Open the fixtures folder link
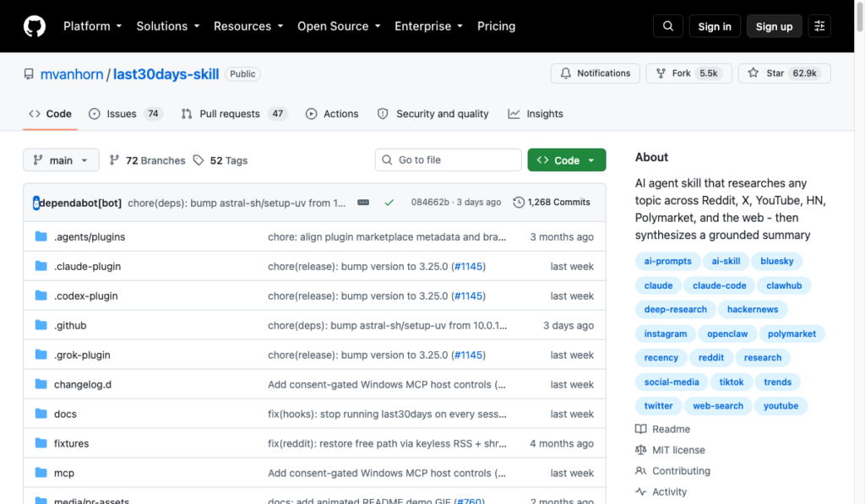 [x=71, y=443]
